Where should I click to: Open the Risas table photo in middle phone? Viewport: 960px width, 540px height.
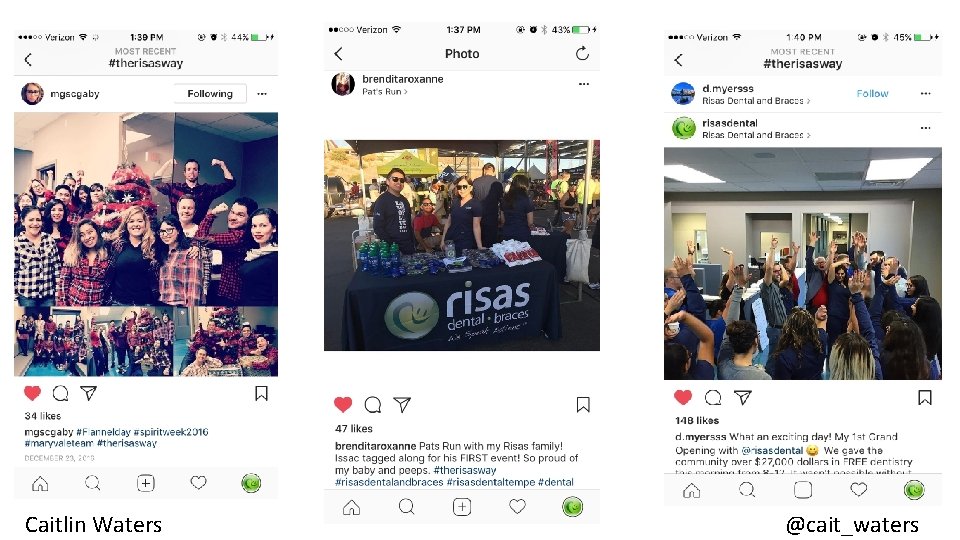pos(462,245)
